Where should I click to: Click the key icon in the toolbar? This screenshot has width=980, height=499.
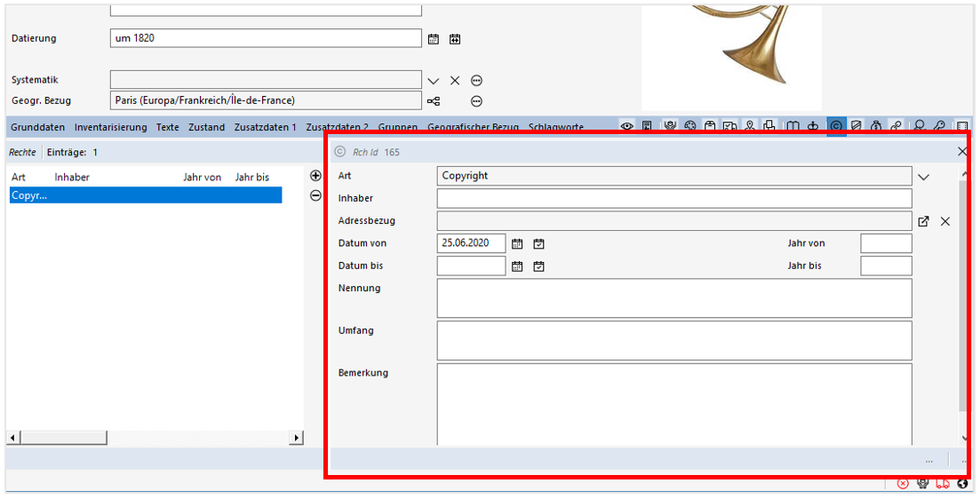pos(939,127)
